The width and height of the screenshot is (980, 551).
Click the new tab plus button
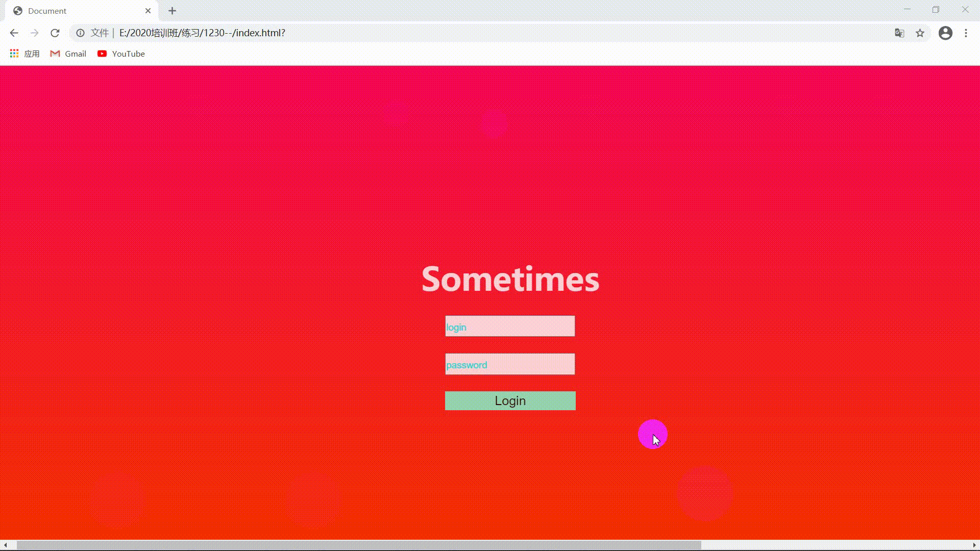click(173, 11)
